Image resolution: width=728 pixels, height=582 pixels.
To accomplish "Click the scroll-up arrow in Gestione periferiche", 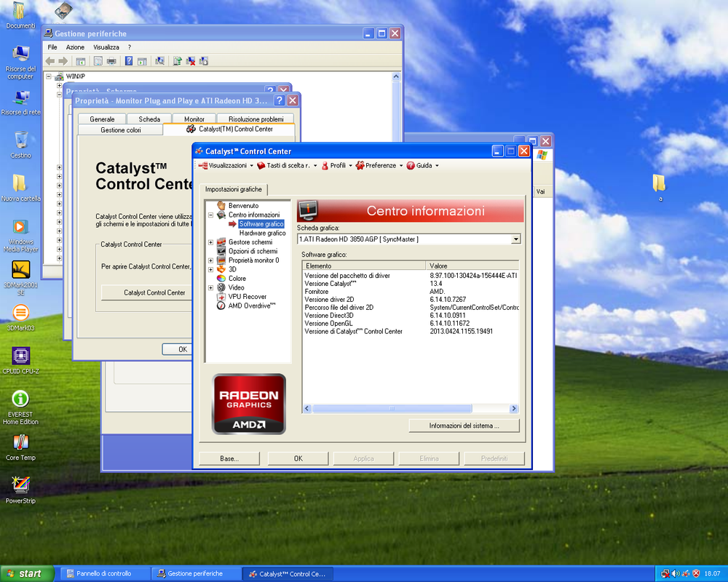I will tap(396, 76).
